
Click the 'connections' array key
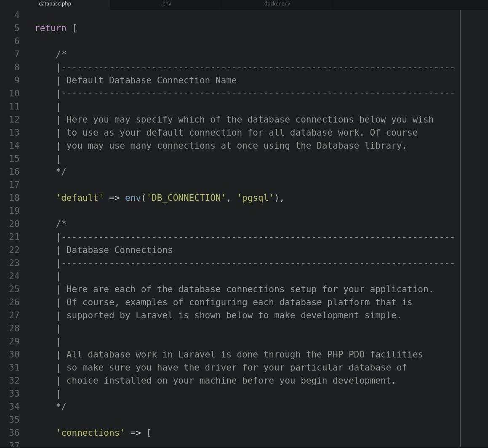pyautogui.click(x=90, y=433)
